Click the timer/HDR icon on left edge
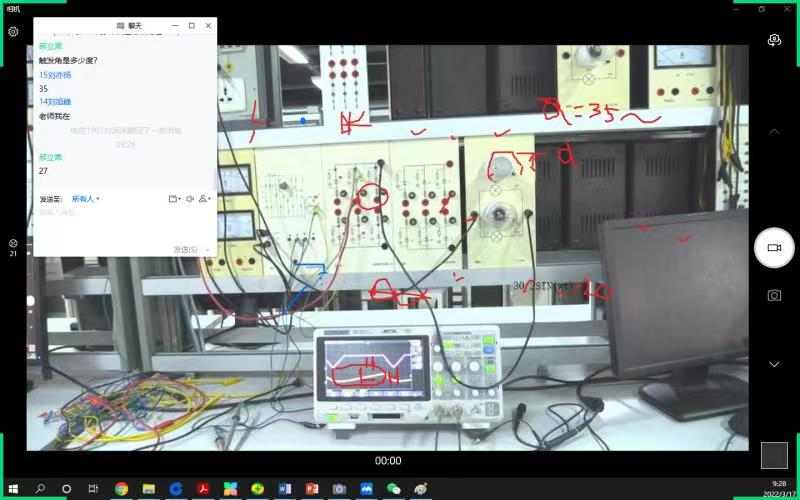 (13, 244)
